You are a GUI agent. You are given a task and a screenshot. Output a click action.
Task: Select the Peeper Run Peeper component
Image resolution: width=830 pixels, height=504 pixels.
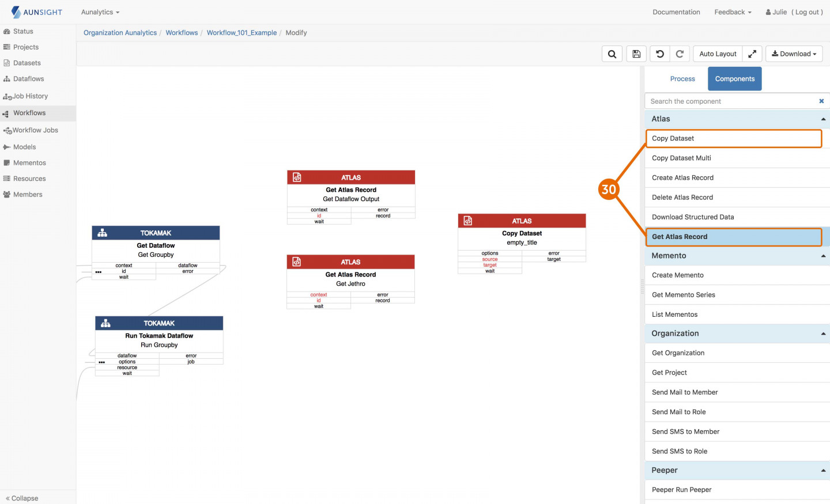coord(737,490)
